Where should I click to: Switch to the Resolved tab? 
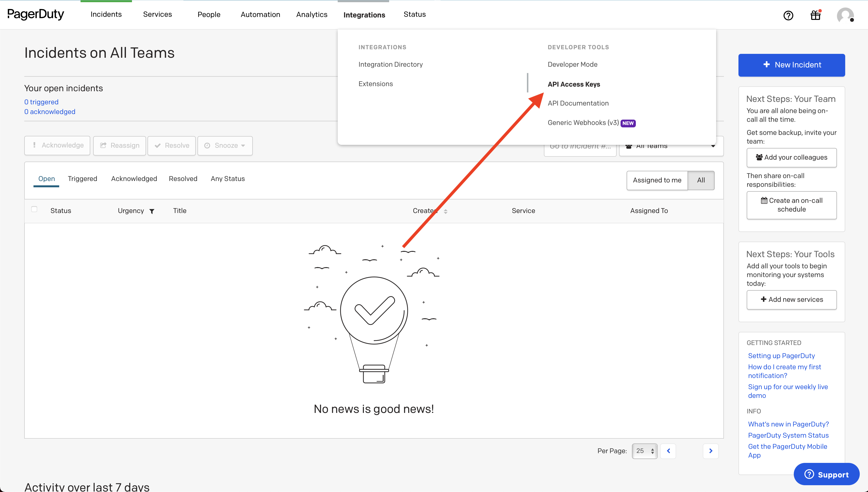(183, 179)
